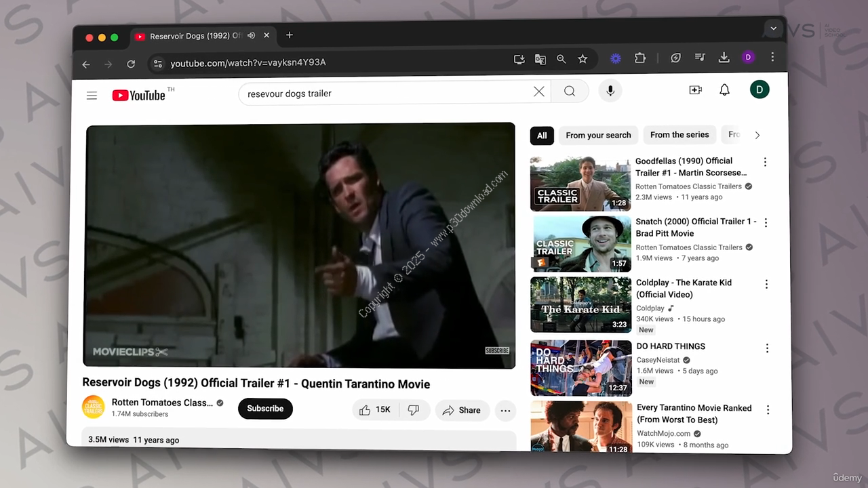Image resolution: width=868 pixels, height=488 pixels.
Task: Open the tab search dropdown arrow
Action: point(773,28)
